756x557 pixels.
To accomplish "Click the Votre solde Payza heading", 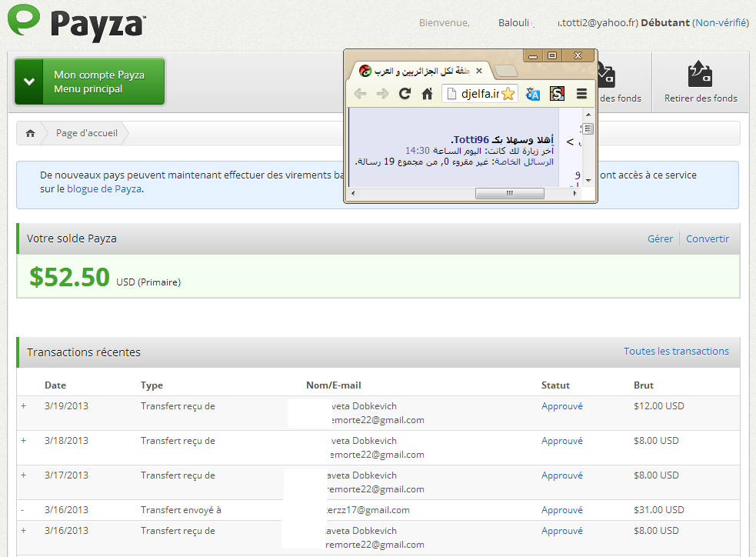I will pyautogui.click(x=72, y=238).
